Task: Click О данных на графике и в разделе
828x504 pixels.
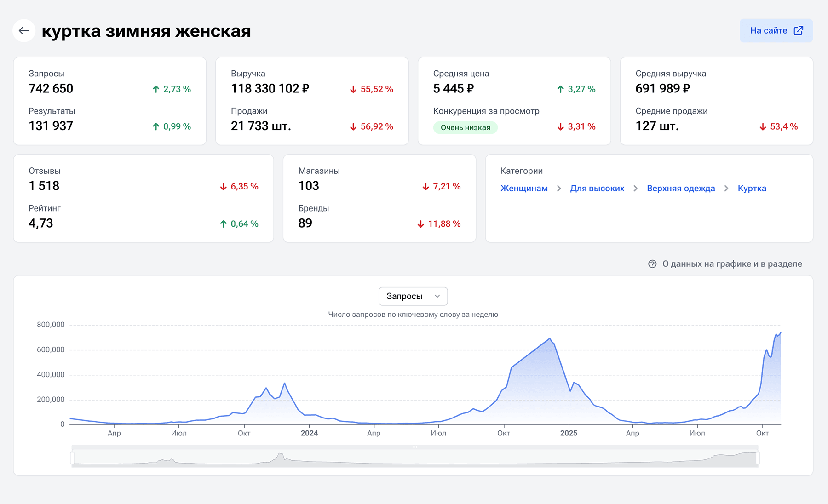Action: [x=732, y=264]
